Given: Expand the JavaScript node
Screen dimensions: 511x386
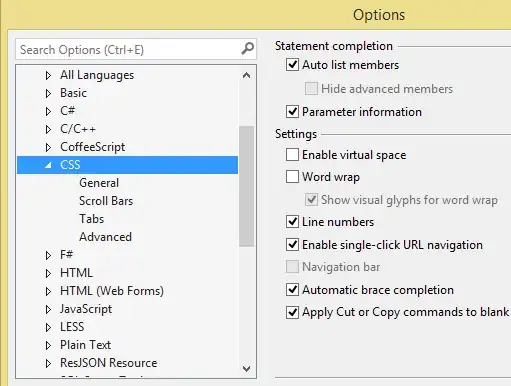Looking at the screenshot, I should (48, 309).
